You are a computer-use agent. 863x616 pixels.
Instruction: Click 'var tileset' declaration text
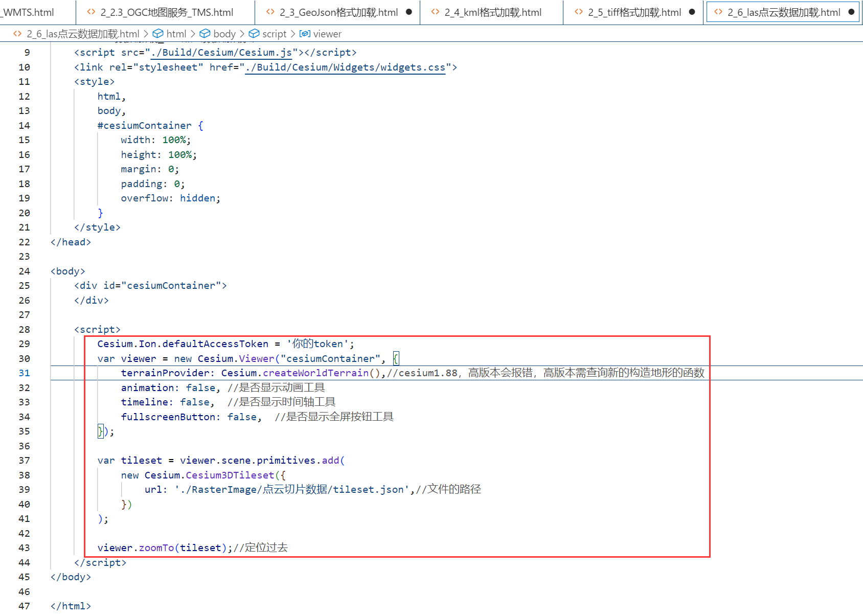tap(130, 461)
